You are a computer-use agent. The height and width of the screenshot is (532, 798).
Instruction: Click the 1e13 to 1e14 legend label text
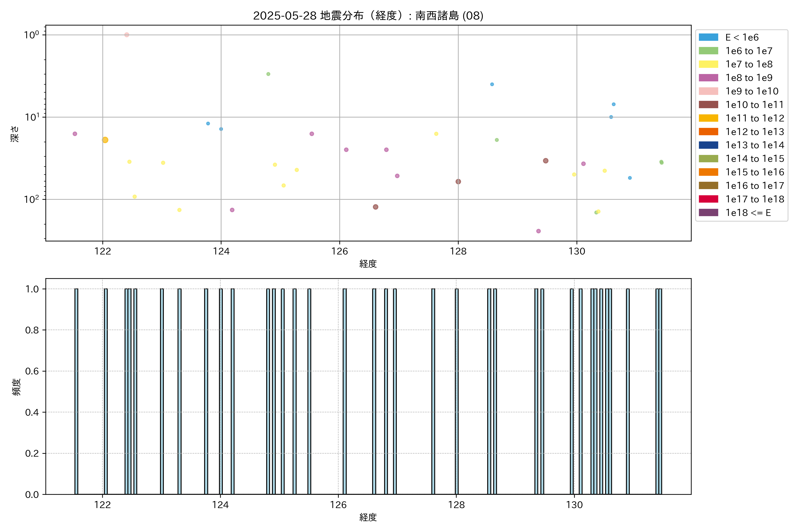(x=755, y=145)
